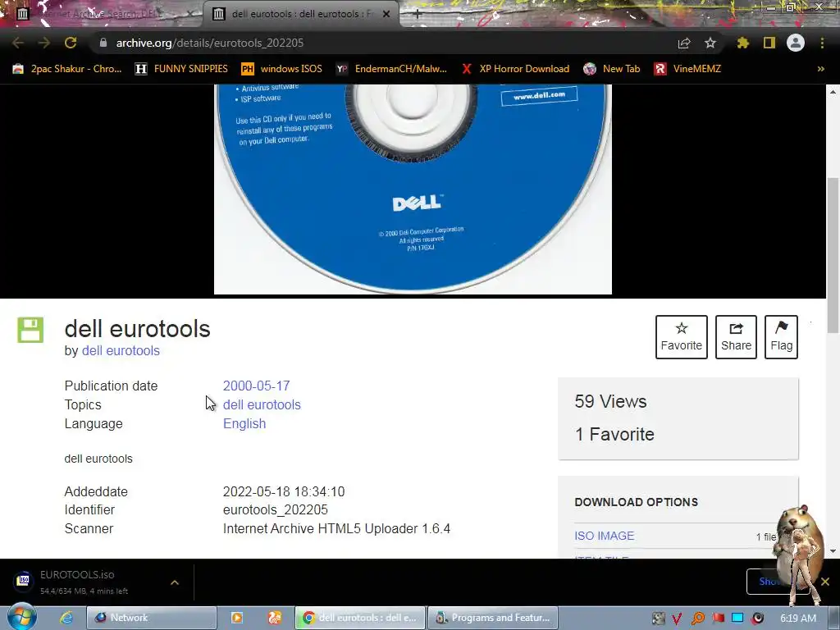Open the share page icon in address bar

684,43
